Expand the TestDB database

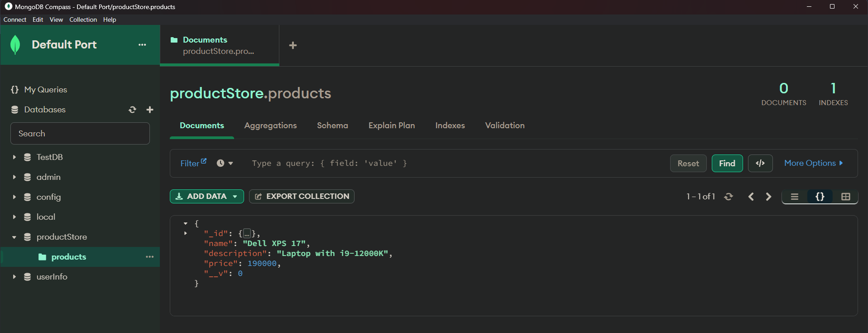click(14, 157)
